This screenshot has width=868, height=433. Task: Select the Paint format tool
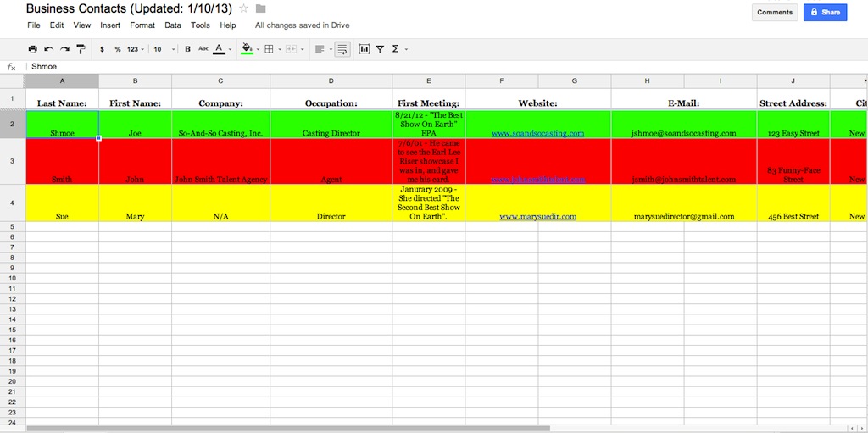pyautogui.click(x=81, y=49)
